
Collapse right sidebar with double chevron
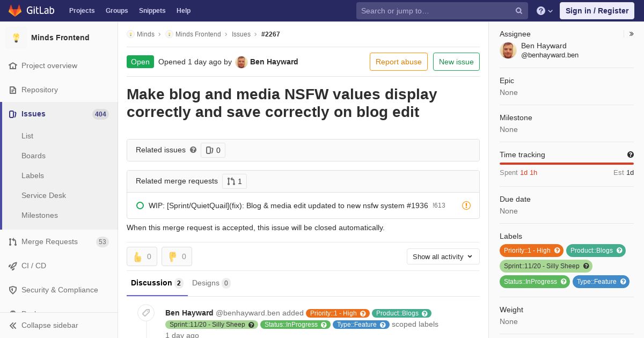pyautogui.click(x=632, y=34)
